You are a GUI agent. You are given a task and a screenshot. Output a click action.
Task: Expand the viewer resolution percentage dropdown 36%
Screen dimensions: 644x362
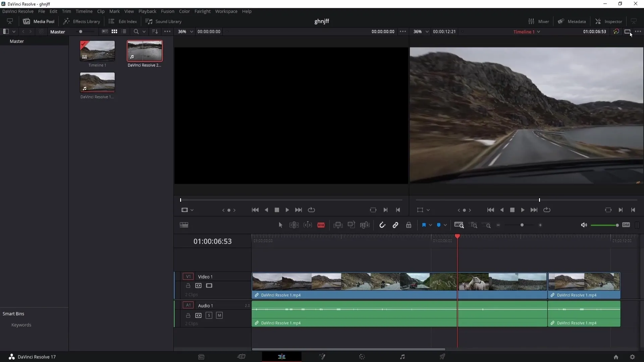coord(191,32)
